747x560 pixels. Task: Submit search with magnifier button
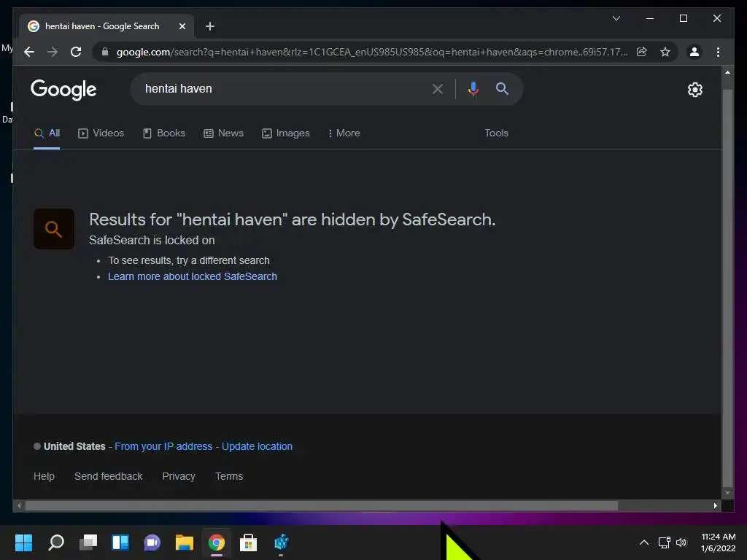(502, 88)
